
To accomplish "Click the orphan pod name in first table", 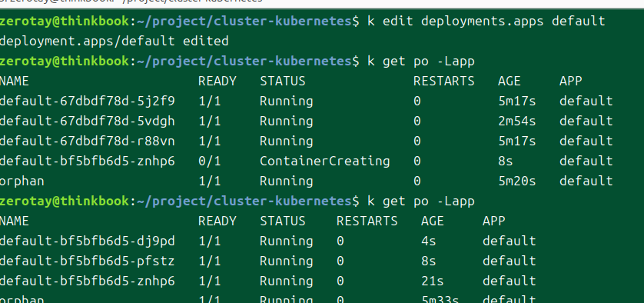I will [22, 181].
